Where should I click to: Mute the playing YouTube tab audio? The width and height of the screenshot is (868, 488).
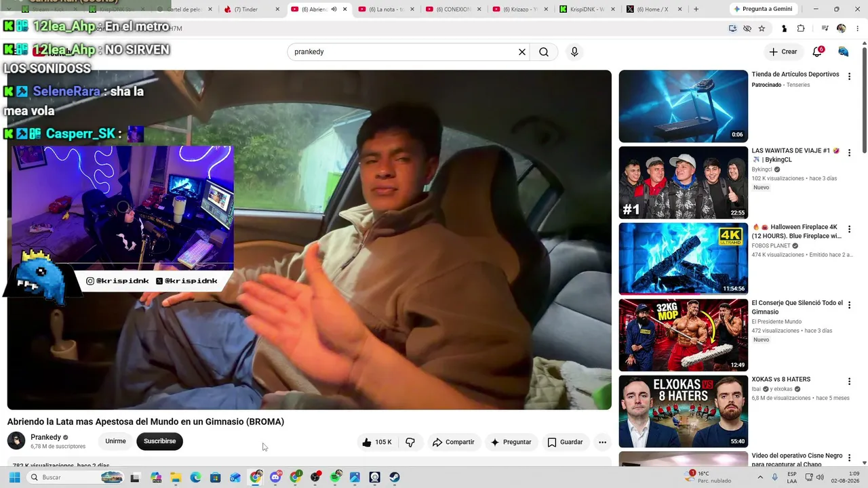334,9
